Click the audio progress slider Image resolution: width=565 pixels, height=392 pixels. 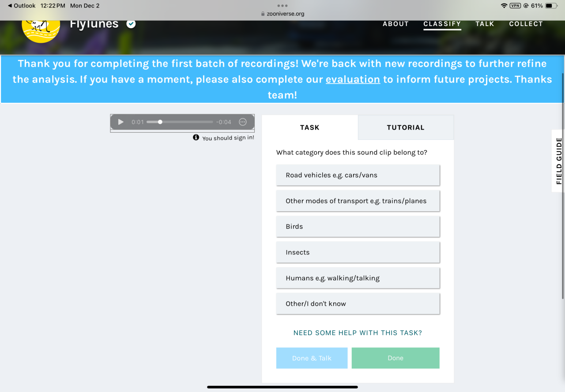click(180, 122)
